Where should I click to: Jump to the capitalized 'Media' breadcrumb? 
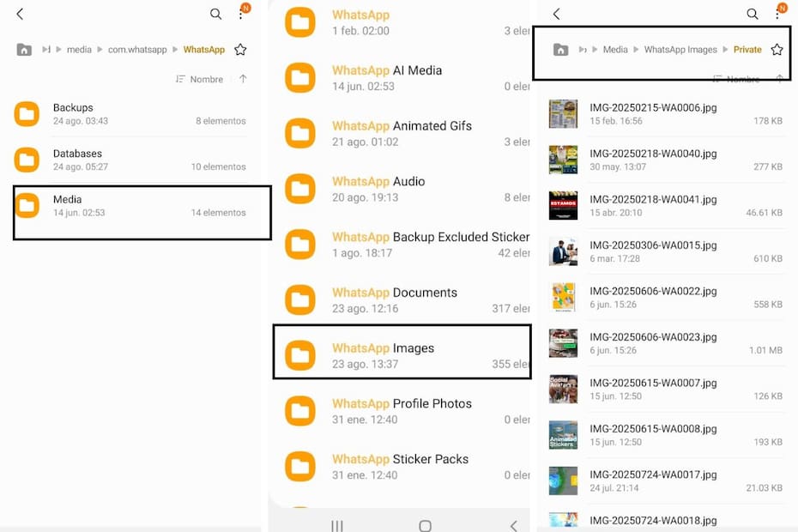point(615,50)
